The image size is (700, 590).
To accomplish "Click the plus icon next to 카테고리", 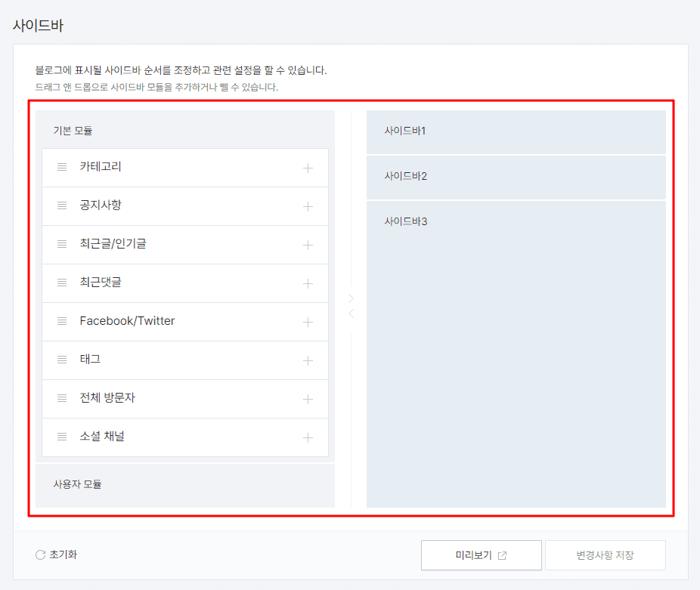I will pyautogui.click(x=308, y=167).
